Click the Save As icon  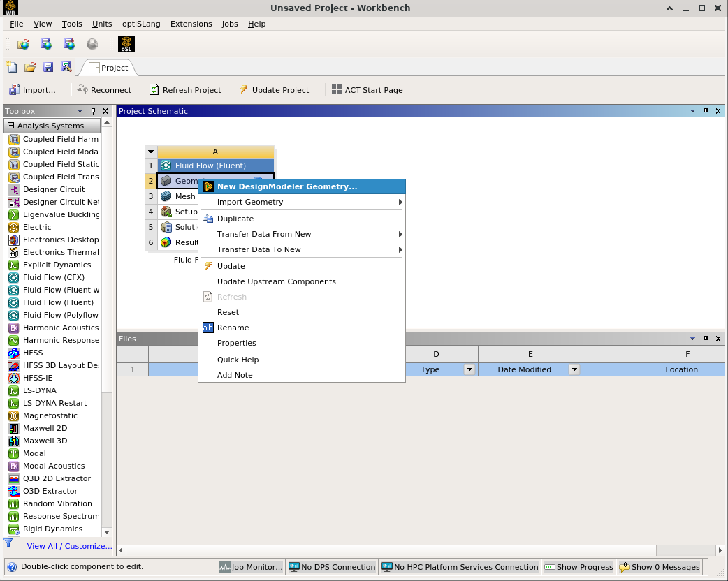point(66,68)
